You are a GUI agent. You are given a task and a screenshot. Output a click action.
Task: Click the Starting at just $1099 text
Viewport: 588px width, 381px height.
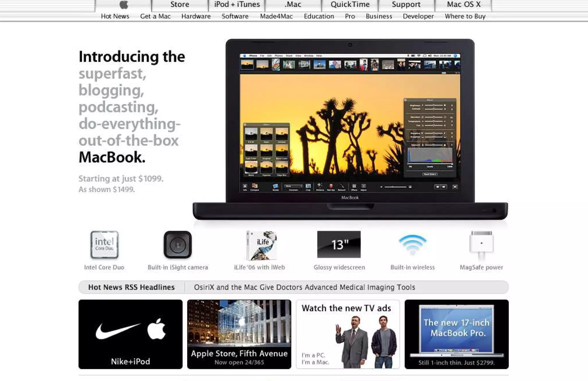[121, 179]
